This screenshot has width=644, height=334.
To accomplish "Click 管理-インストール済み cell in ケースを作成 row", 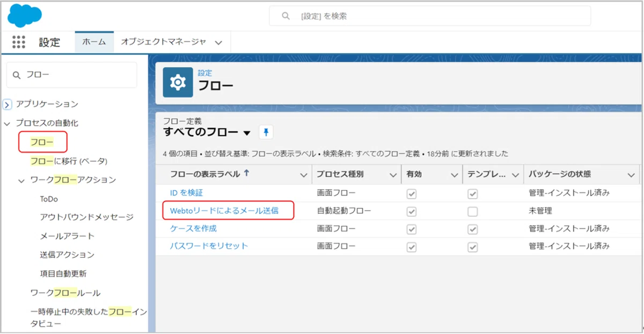I will 569,229.
